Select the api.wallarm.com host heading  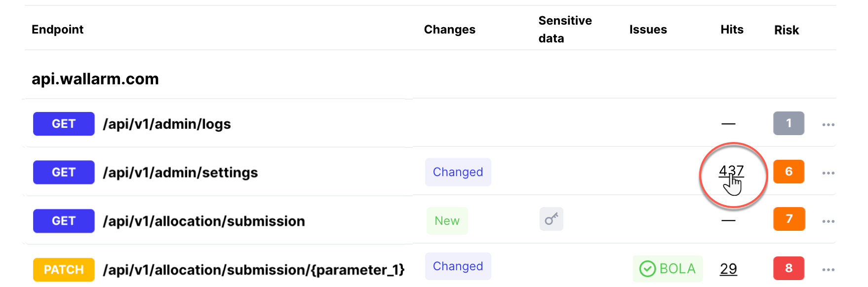click(x=95, y=79)
